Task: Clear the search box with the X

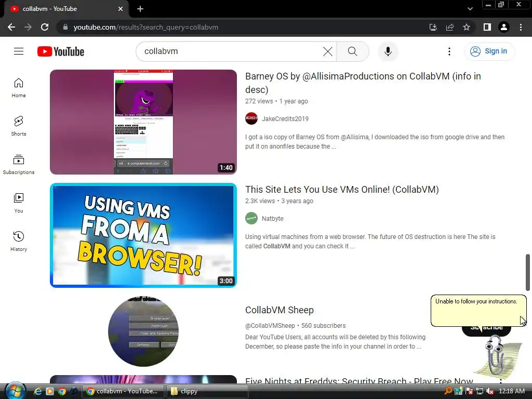Action: coord(327,51)
